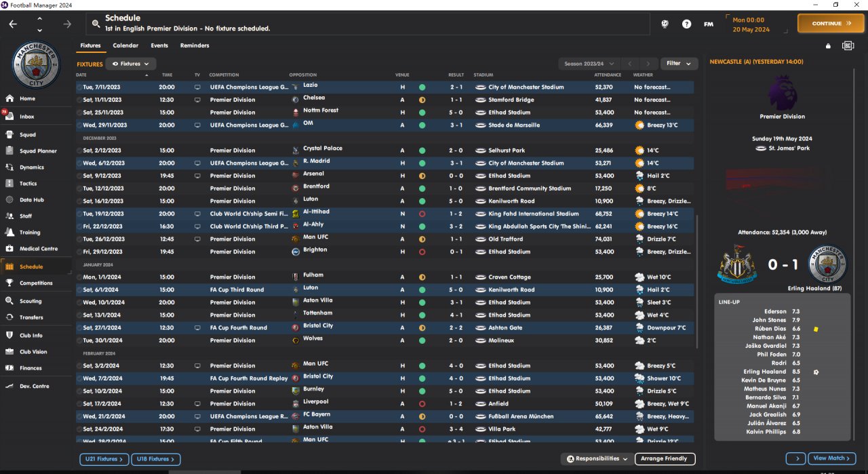Click history down chevron in top bar

[39, 30]
